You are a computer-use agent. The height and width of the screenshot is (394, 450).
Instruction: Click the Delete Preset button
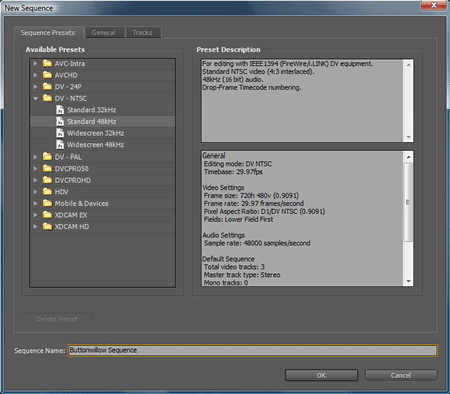point(57,319)
